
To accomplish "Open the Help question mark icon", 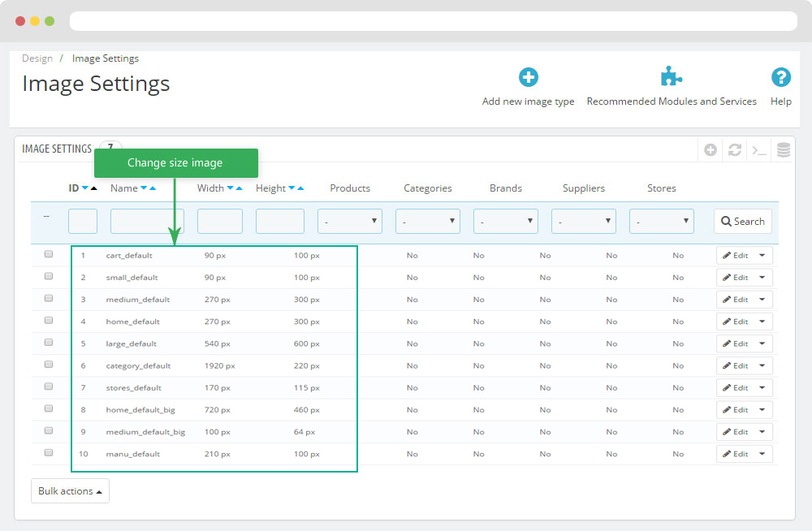I will click(x=780, y=78).
